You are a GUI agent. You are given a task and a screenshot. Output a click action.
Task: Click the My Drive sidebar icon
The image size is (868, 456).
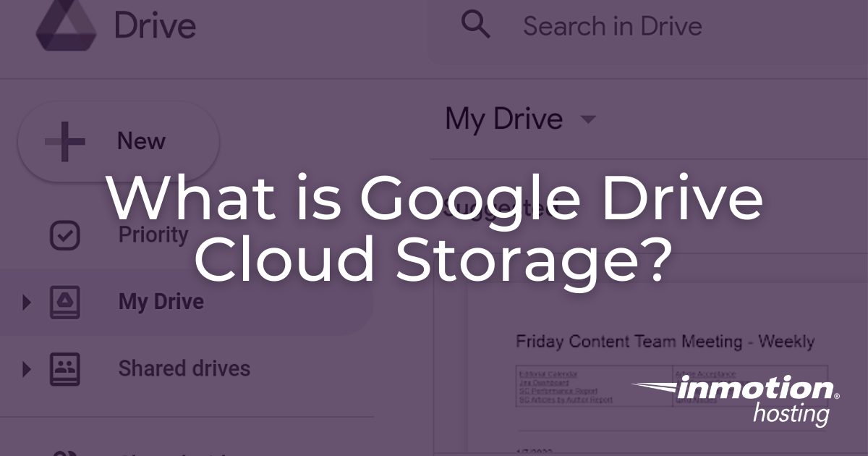[x=64, y=302]
